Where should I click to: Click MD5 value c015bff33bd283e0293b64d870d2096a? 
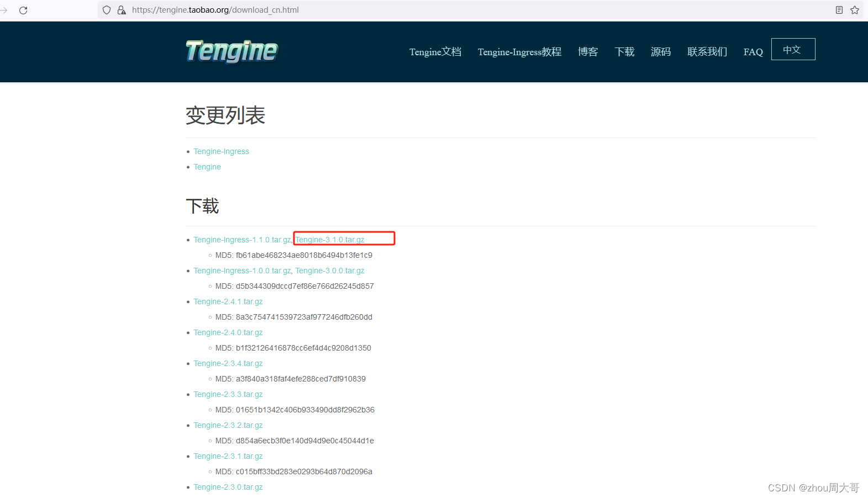tap(304, 471)
